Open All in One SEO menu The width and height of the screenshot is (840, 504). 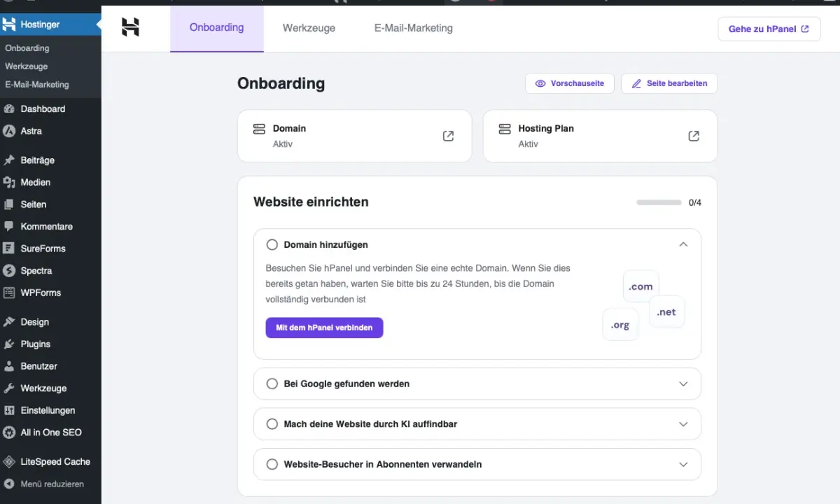[50, 433]
